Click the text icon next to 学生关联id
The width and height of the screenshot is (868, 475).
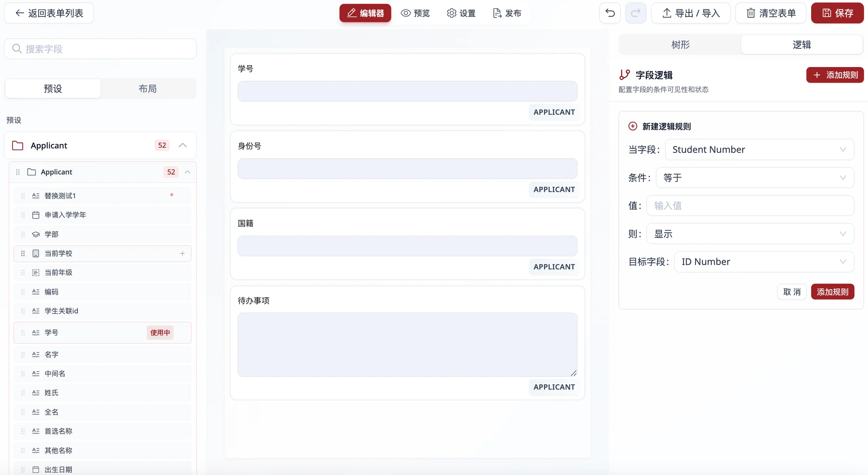[x=36, y=311]
